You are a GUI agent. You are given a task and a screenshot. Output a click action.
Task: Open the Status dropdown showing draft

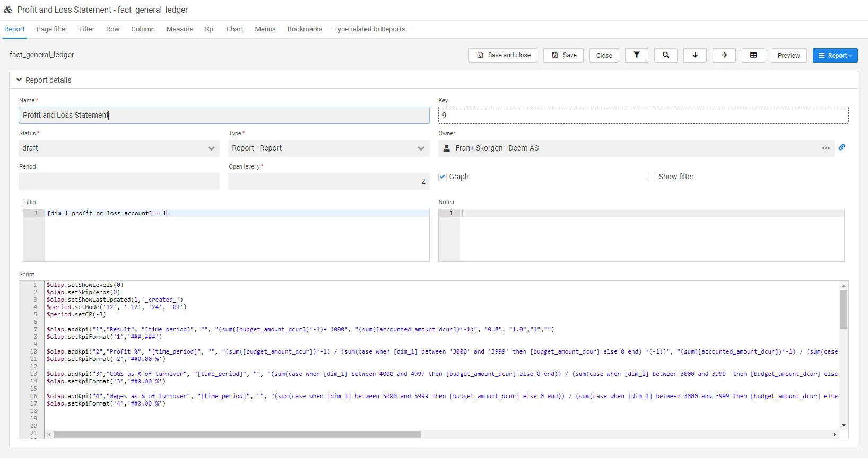[x=119, y=148]
